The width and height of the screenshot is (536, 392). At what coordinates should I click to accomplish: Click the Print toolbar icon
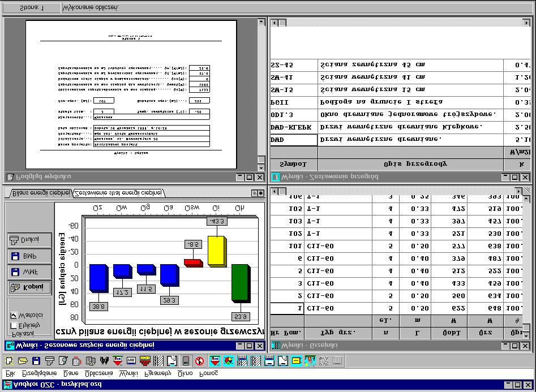tap(50, 360)
